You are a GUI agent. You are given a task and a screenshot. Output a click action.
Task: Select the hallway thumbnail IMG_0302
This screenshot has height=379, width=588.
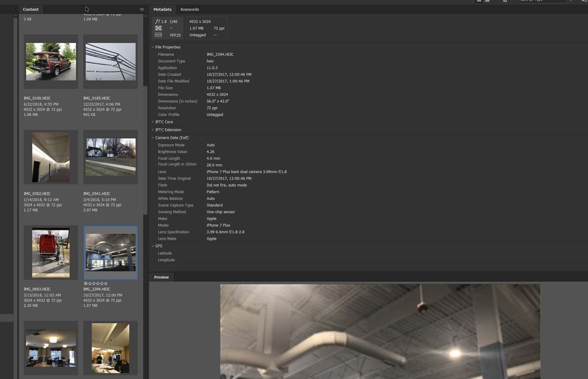51,157
